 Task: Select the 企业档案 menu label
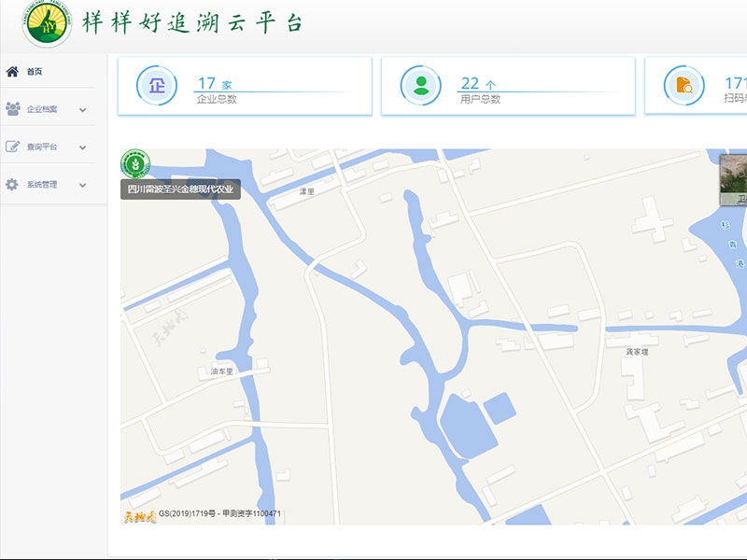42,109
